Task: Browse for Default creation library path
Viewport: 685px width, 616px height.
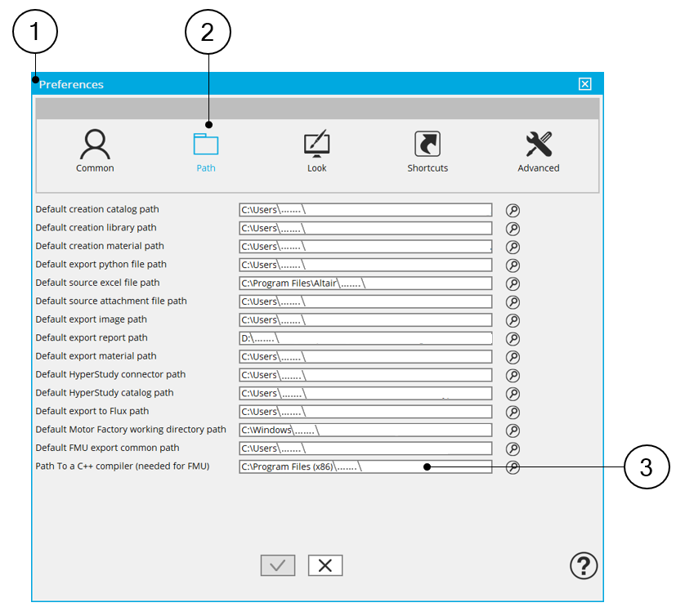Action: (x=513, y=229)
